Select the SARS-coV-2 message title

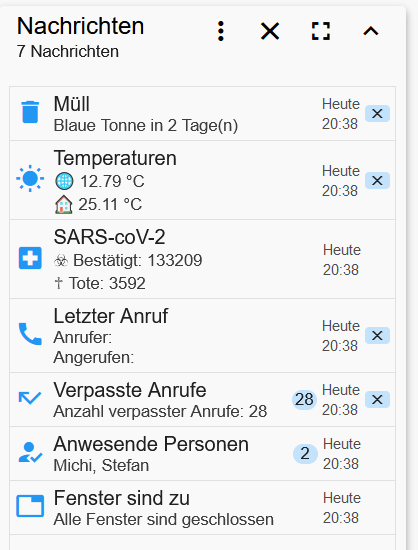tap(109, 237)
